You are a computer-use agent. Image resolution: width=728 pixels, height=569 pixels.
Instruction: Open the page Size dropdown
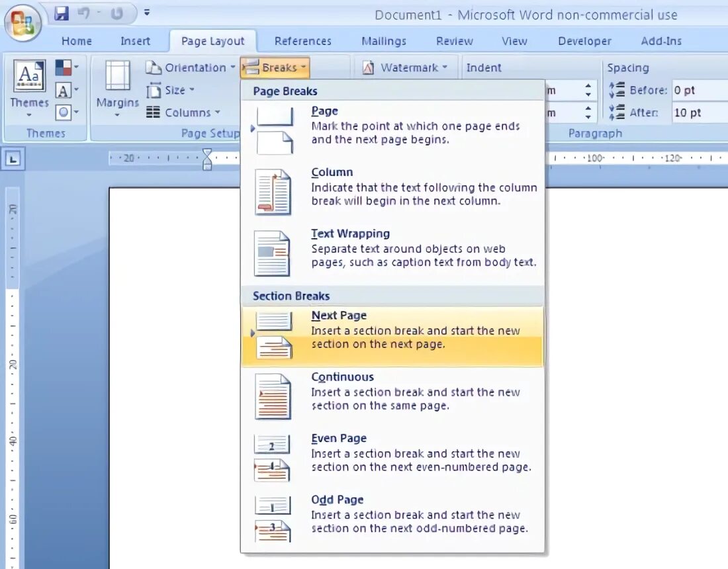pos(171,90)
